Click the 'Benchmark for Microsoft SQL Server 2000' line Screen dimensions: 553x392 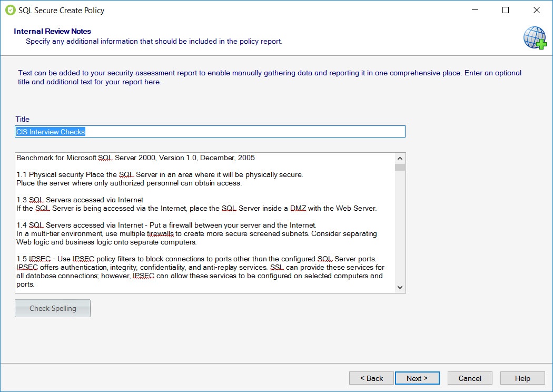(x=135, y=158)
